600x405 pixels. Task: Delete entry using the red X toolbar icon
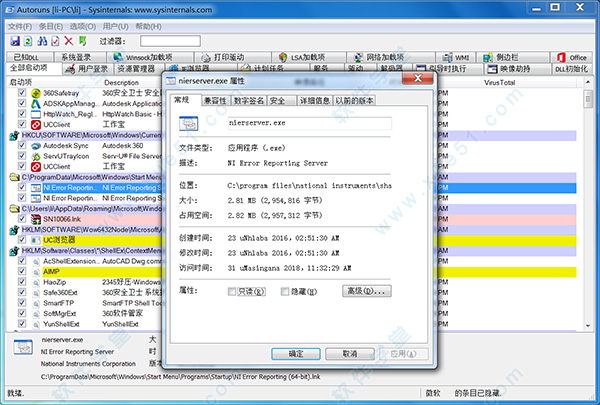(x=68, y=41)
